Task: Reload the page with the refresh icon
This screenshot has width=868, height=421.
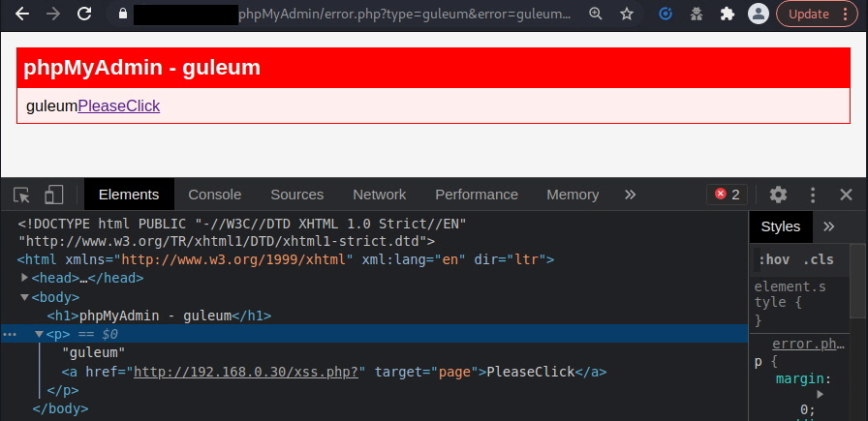Action: tap(84, 14)
